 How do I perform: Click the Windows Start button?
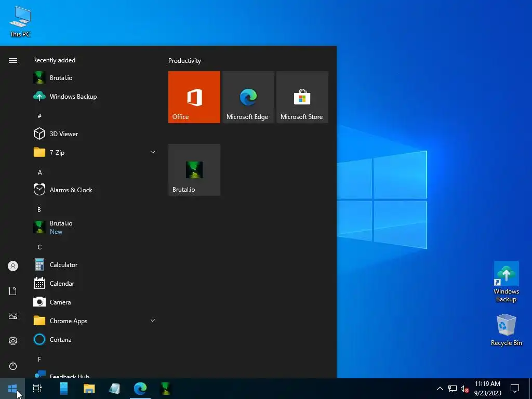tap(12, 389)
